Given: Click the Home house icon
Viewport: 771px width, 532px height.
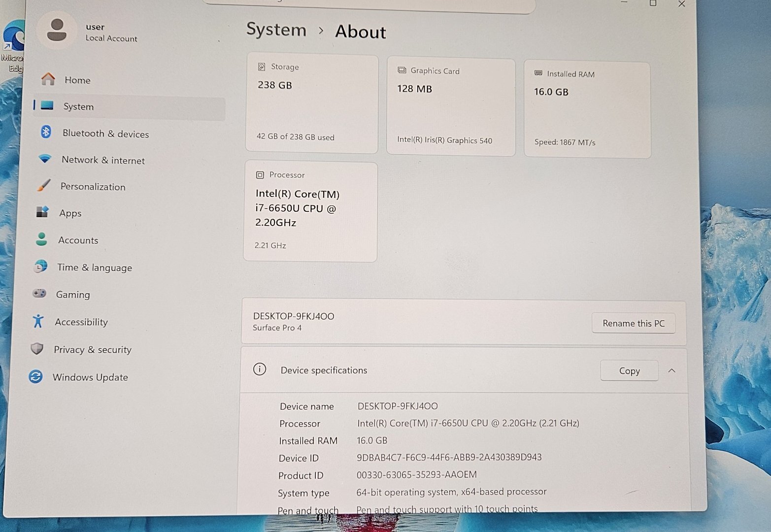Looking at the screenshot, I should (x=48, y=79).
